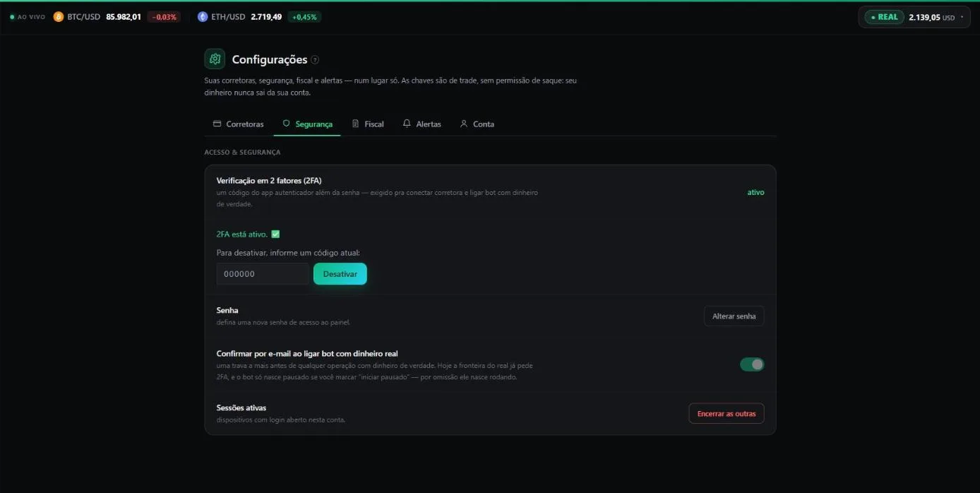Click the gear icon beside Configurações
980x493 pixels.
tap(215, 59)
